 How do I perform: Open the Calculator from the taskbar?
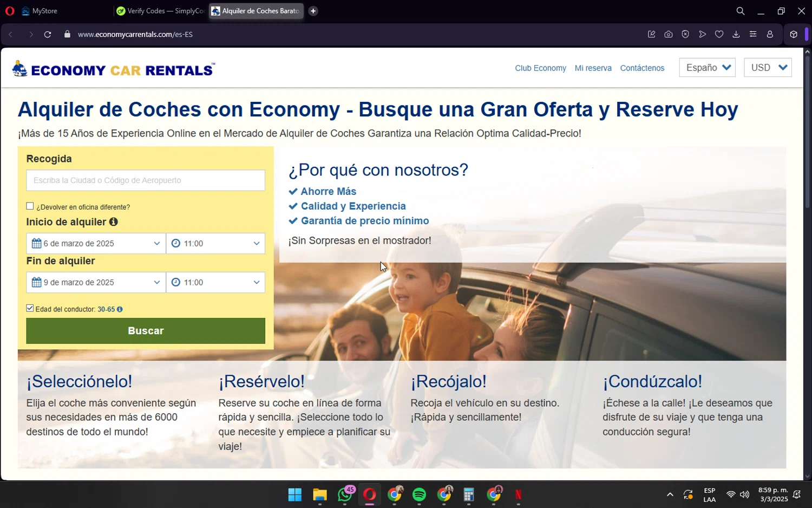click(469, 494)
